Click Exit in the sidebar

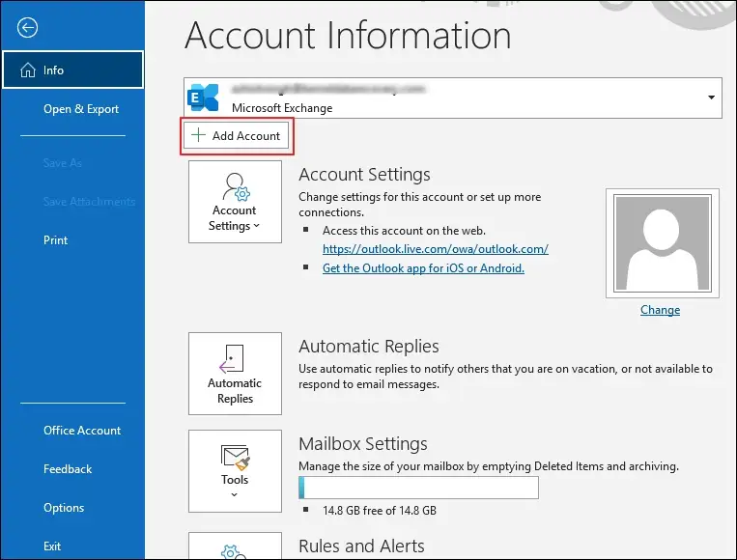52,546
